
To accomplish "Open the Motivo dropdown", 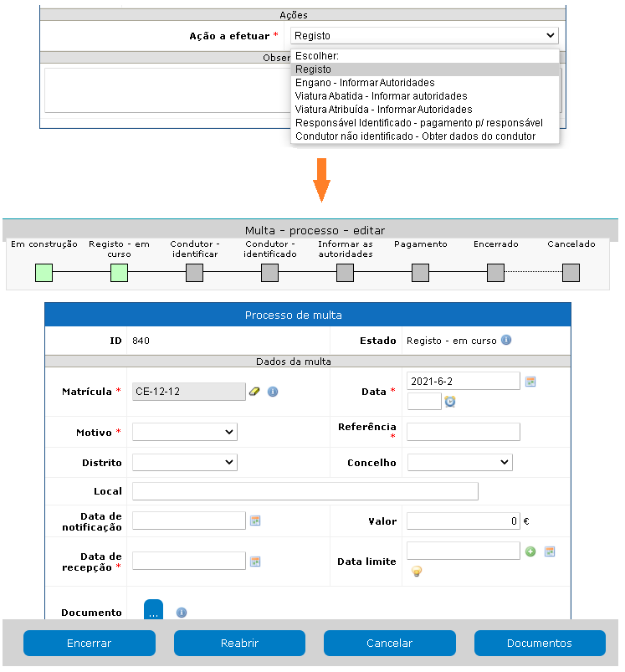I will click(x=185, y=432).
